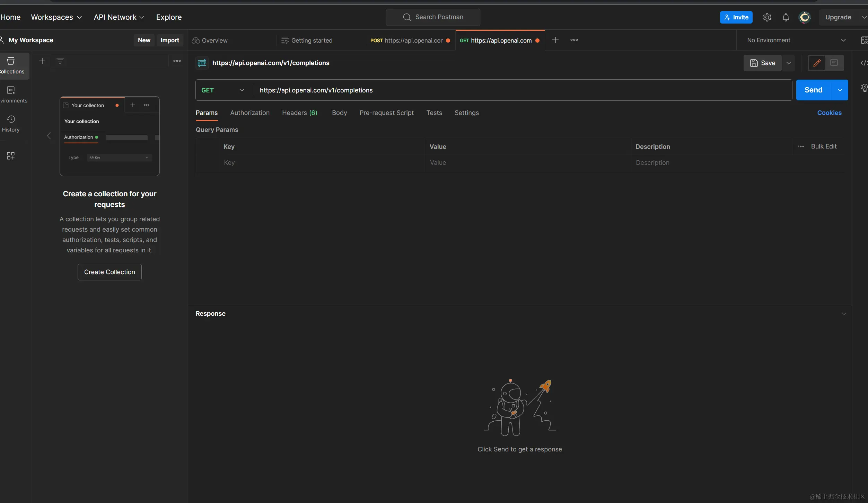
Task: Click the Create Collection button
Action: click(x=109, y=272)
